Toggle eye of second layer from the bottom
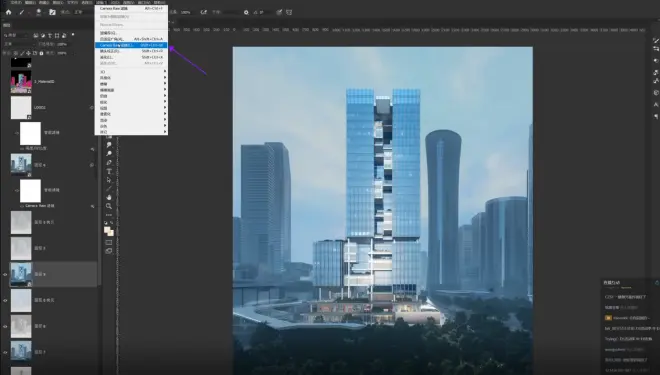 point(5,353)
